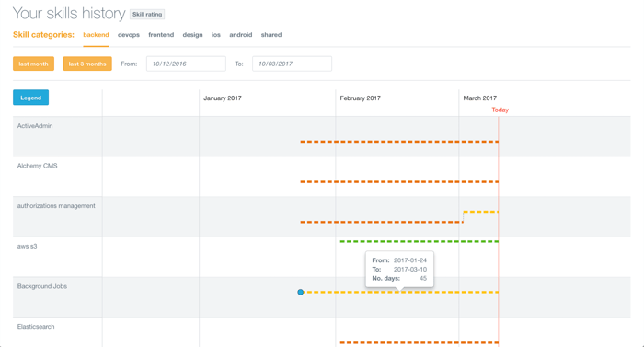Click the blue start dot on Background Jobs line

click(x=301, y=292)
